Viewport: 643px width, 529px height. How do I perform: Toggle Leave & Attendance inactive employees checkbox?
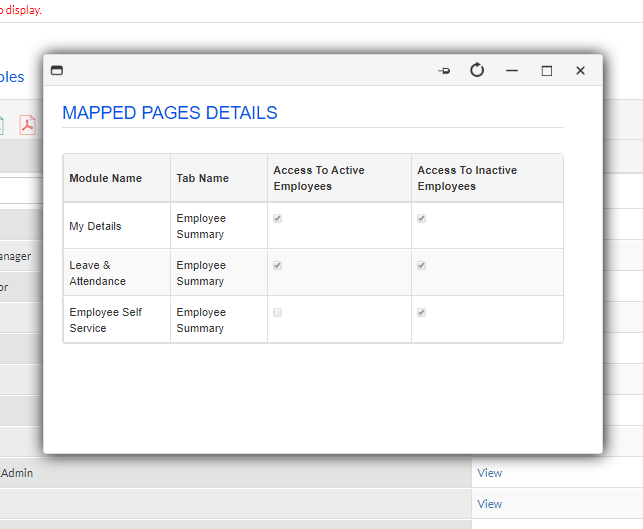pyautogui.click(x=422, y=266)
